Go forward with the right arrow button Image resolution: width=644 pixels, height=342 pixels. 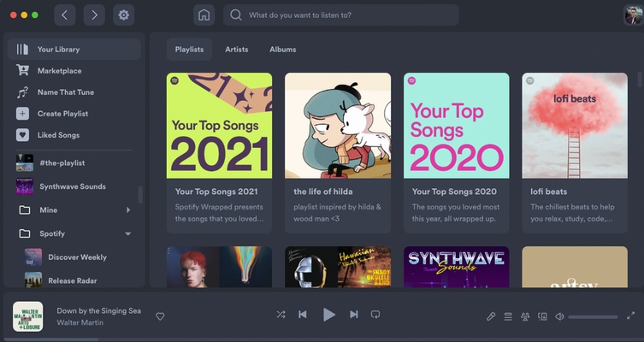pos(94,15)
